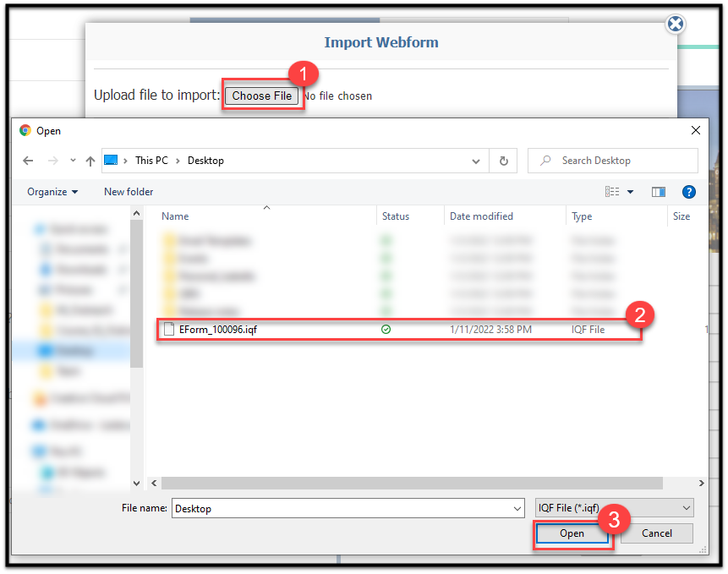This screenshot has height=574, width=728.
Task: Select This PC in the breadcrumb path
Action: pyautogui.click(x=151, y=161)
